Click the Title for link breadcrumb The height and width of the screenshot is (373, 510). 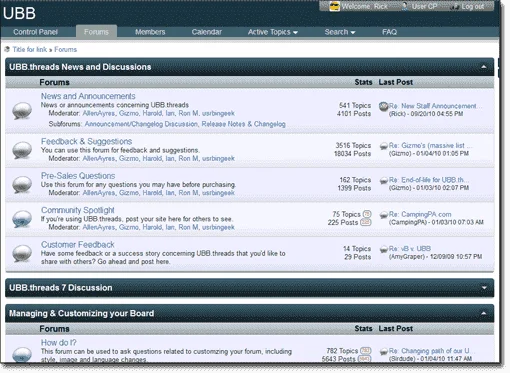[x=30, y=49]
